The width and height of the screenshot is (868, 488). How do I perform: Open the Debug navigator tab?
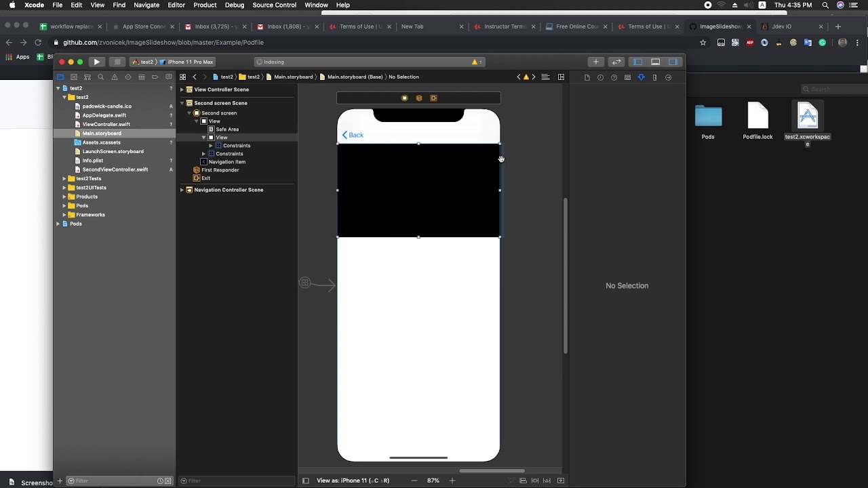[142, 77]
